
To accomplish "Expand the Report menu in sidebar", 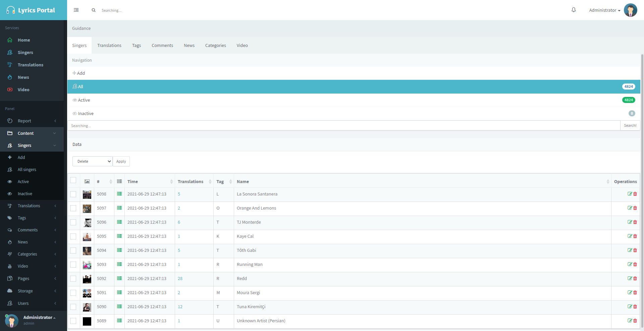I will [32, 121].
